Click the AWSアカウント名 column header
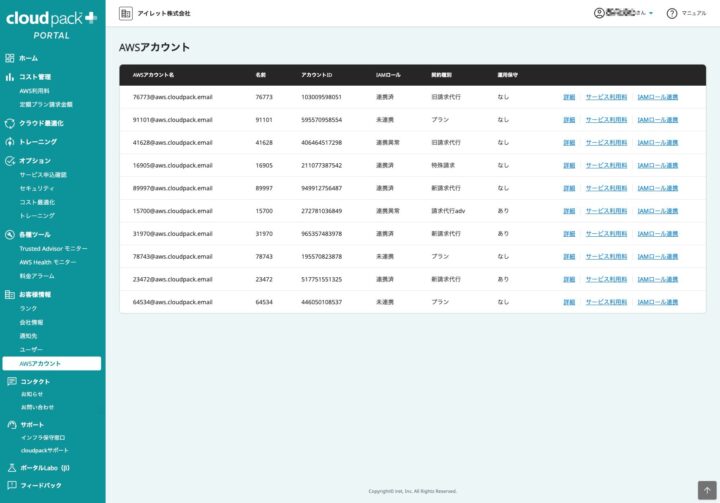This screenshot has height=503, width=720. click(153, 75)
